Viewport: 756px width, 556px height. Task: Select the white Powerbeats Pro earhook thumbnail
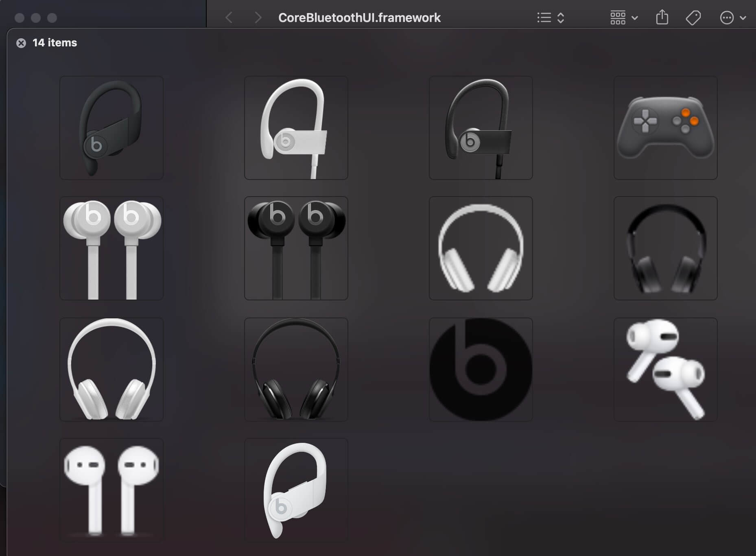tap(296, 490)
